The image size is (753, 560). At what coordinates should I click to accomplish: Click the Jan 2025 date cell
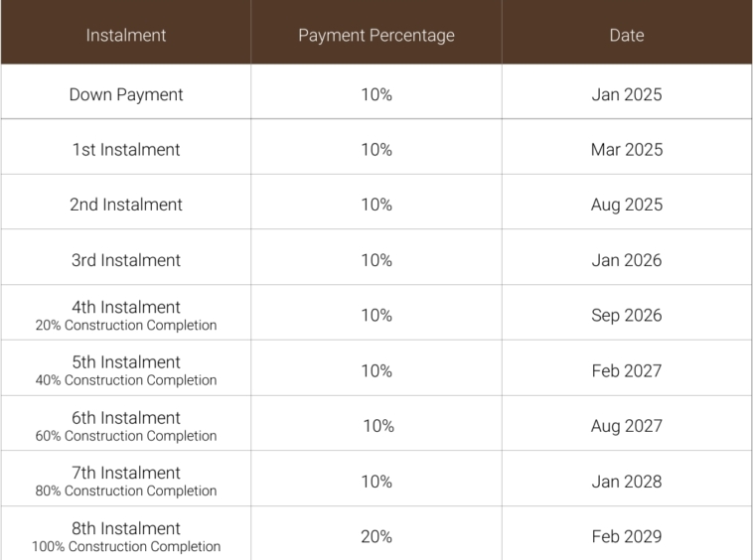626,95
